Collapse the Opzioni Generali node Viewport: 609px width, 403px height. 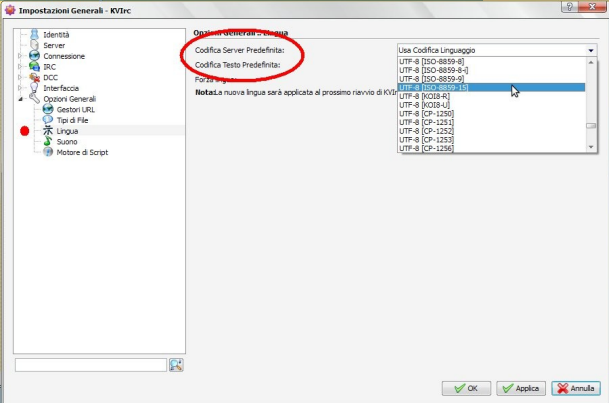point(20,99)
